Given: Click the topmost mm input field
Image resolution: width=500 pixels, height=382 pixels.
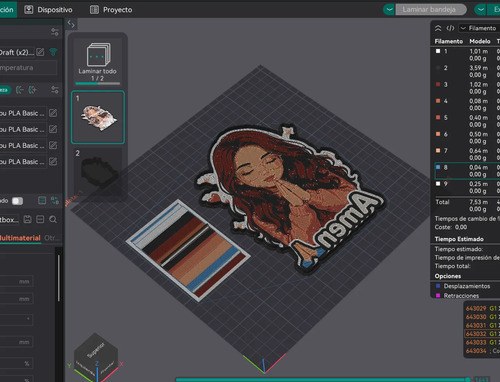Looking at the screenshot, I should coord(16,282).
